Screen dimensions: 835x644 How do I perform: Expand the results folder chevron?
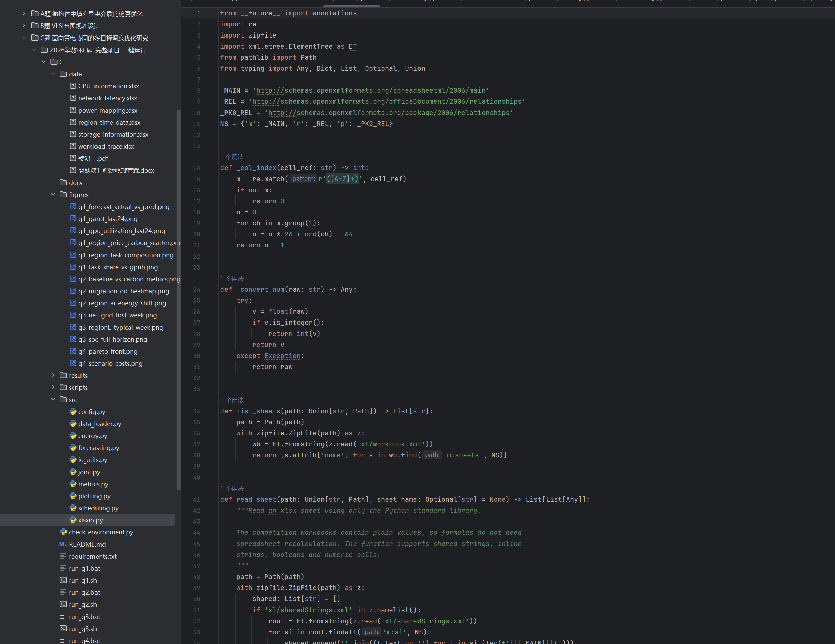pyautogui.click(x=53, y=375)
